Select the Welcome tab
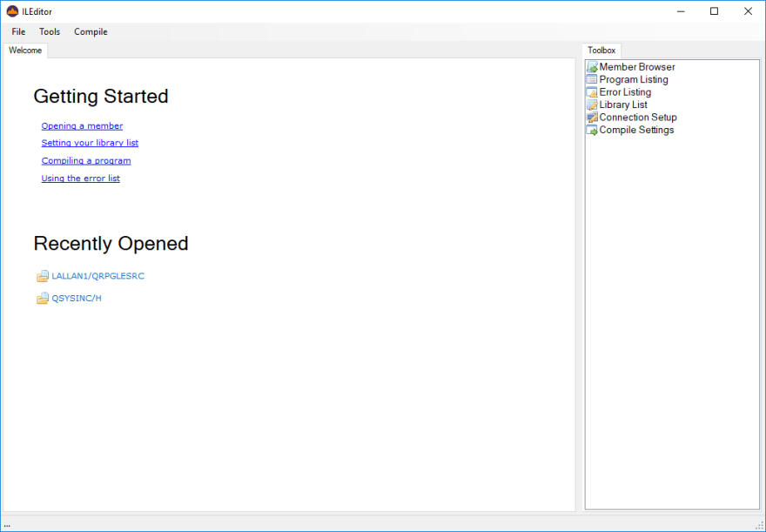 25,51
